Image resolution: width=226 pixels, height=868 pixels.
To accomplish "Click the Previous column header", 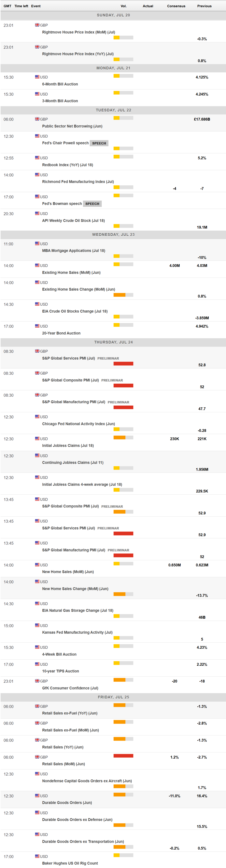I will pyautogui.click(x=204, y=6).
